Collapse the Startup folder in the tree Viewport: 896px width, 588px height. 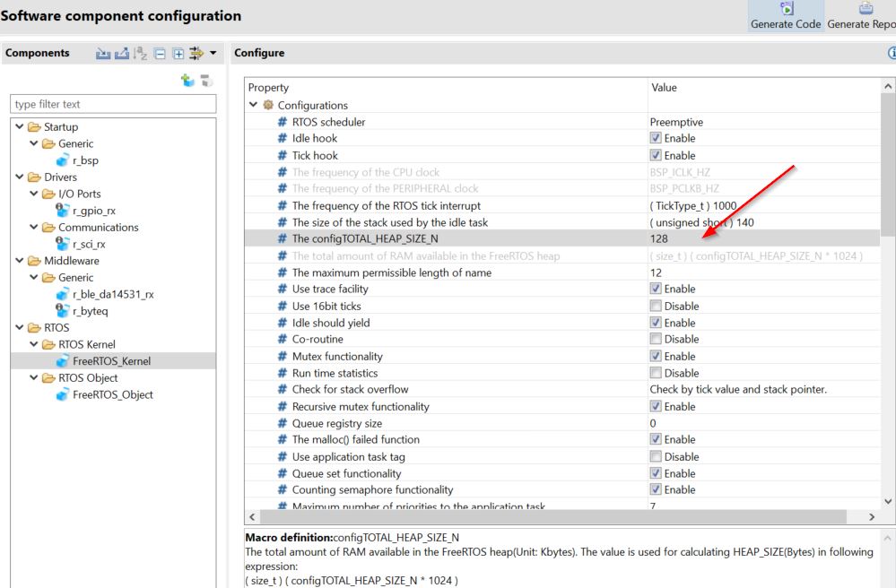[20, 126]
